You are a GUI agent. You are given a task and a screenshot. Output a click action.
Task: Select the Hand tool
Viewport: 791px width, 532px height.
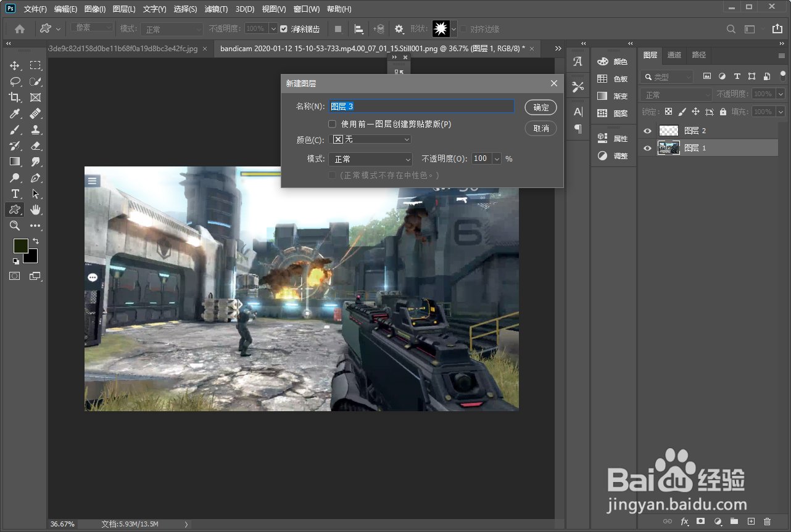pyautogui.click(x=36, y=210)
